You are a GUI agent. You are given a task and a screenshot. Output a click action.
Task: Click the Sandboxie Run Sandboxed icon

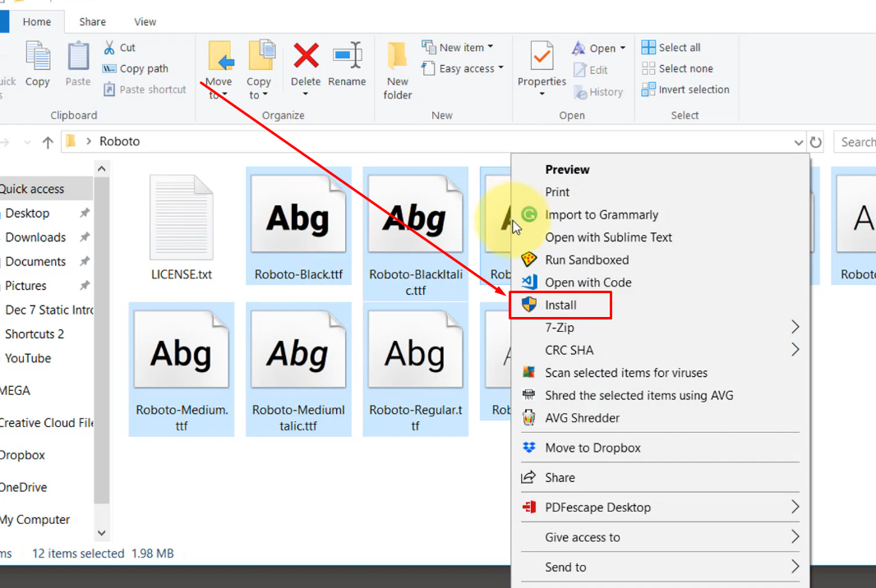[528, 260]
